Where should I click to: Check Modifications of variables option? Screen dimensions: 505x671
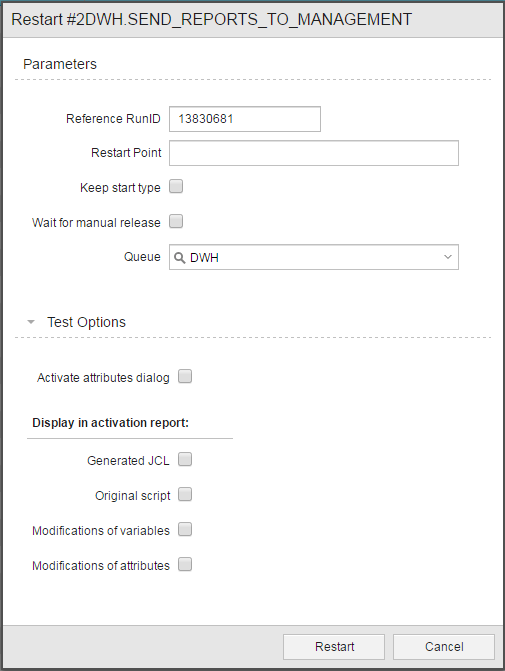tap(185, 529)
